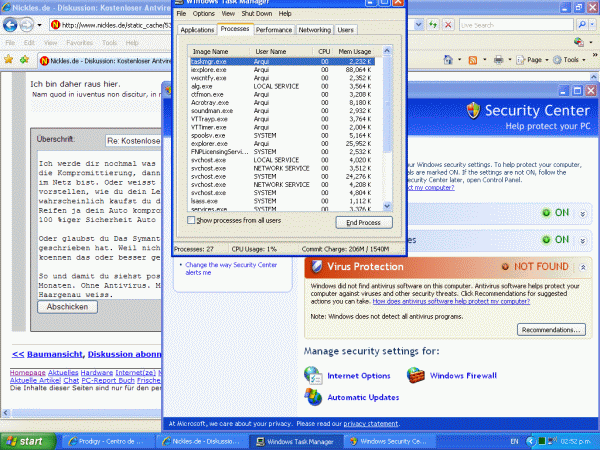Screen dimensions: 600x450
Task: Open the Live Search options dropdown arrow
Action: [x=592, y=25]
